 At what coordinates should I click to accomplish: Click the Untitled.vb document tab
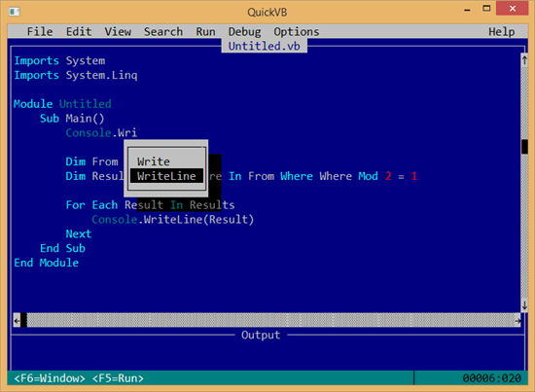click(264, 46)
